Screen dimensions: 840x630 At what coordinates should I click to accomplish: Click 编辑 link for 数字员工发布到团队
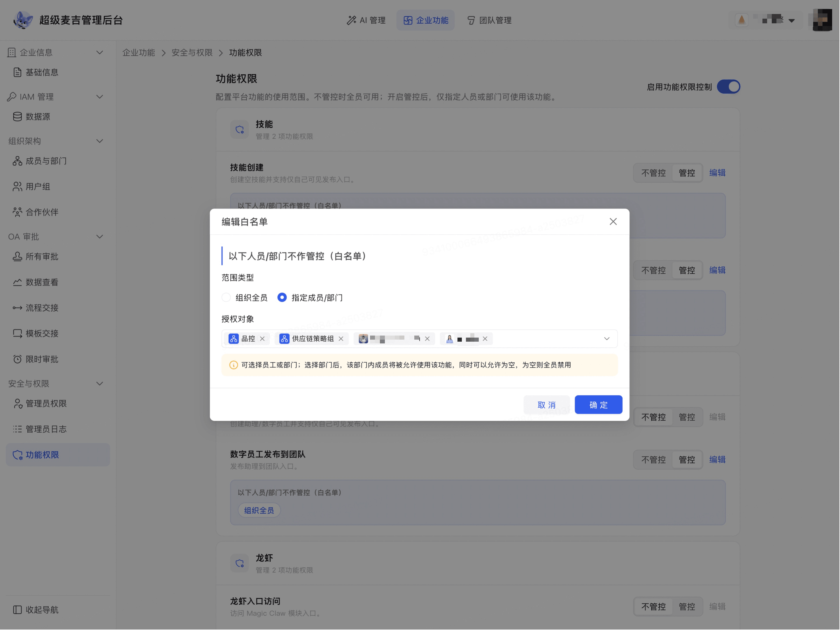point(717,459)
